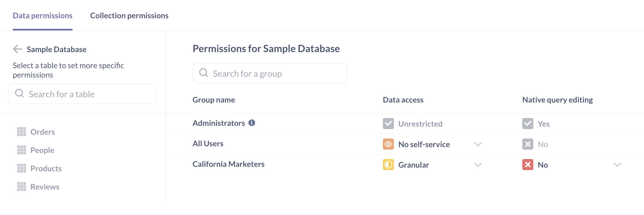Expand All Users data access dropdown
Image resolution: width=644 pixels, height=215 pixels.
(478, 144)
